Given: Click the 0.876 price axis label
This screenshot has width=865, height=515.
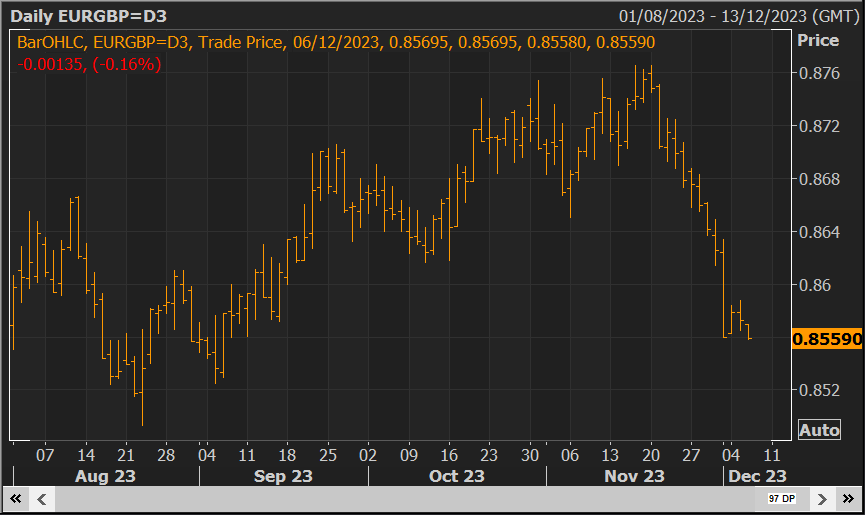Looking at the screenshot, I should point(819,73).
